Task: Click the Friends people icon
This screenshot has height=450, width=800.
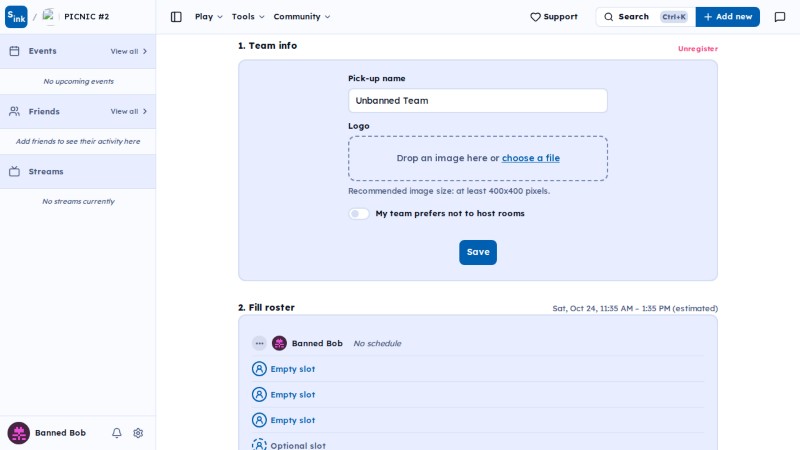Action: 14,111
